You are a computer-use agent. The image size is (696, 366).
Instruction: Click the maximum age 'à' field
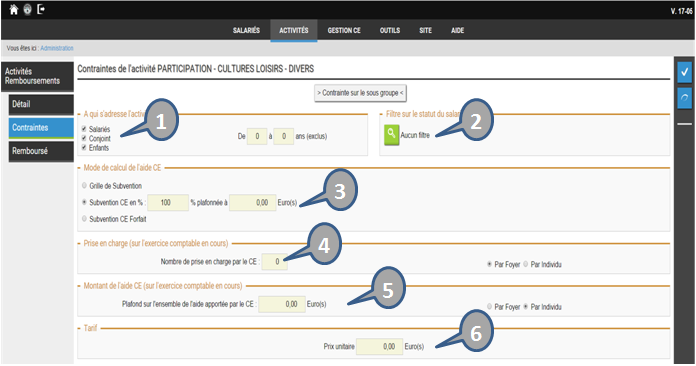coord(284,136)
